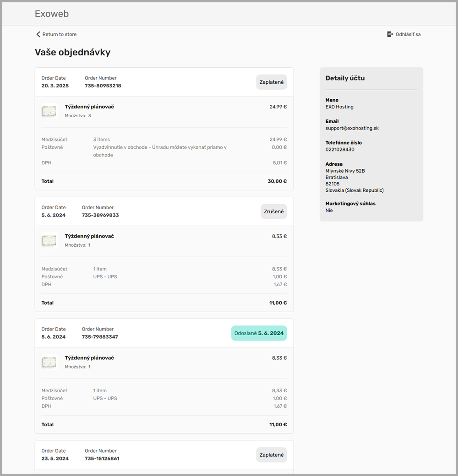
Task: Select order number 735-79883347
Action: click(x=100, y=337)
